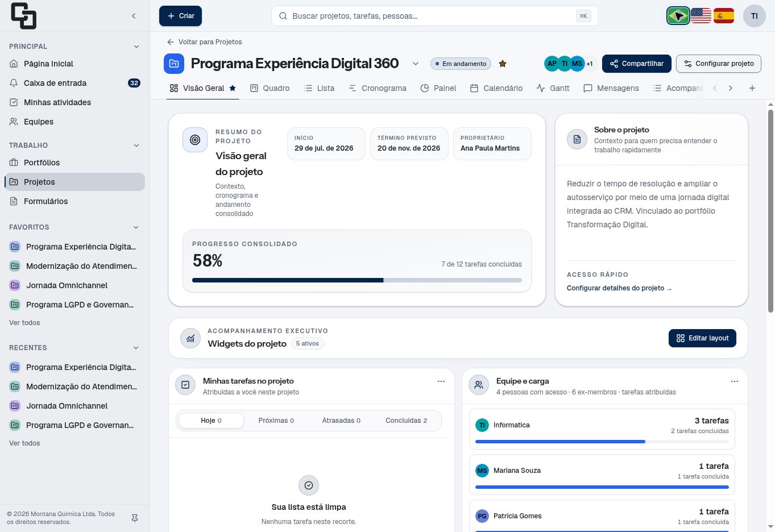Open the AP member avatar

552,64
